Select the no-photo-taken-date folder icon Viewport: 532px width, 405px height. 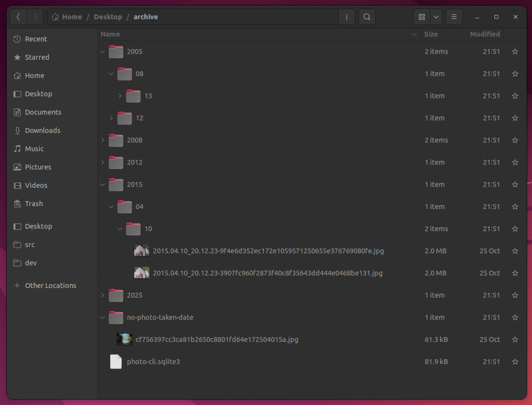[x=116, y=318]
